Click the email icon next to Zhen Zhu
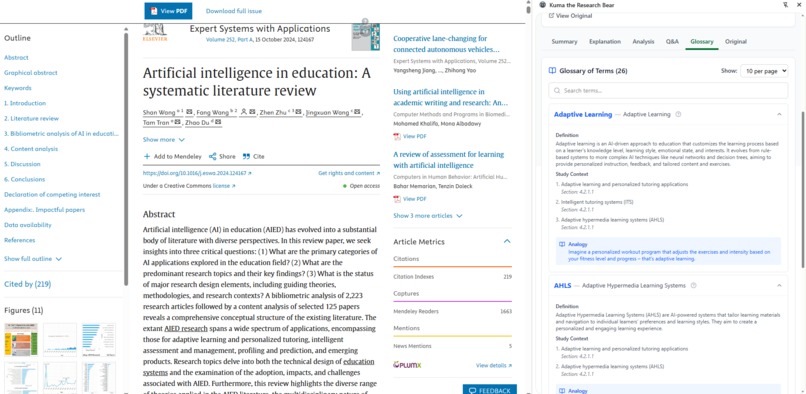Viewport: 806px width, 394px height. [297, 112]
